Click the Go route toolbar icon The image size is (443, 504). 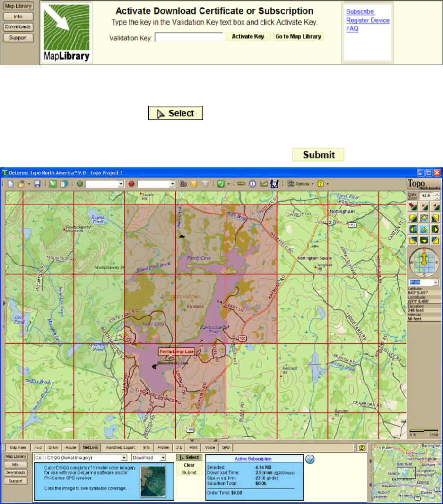pos(183,184)
